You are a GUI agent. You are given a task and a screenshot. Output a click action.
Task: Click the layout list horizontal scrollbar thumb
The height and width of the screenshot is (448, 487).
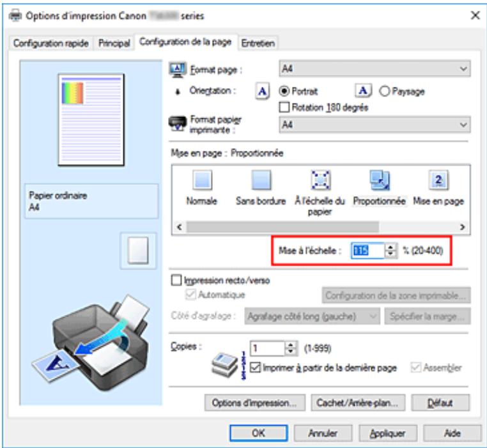pos(282,227)
